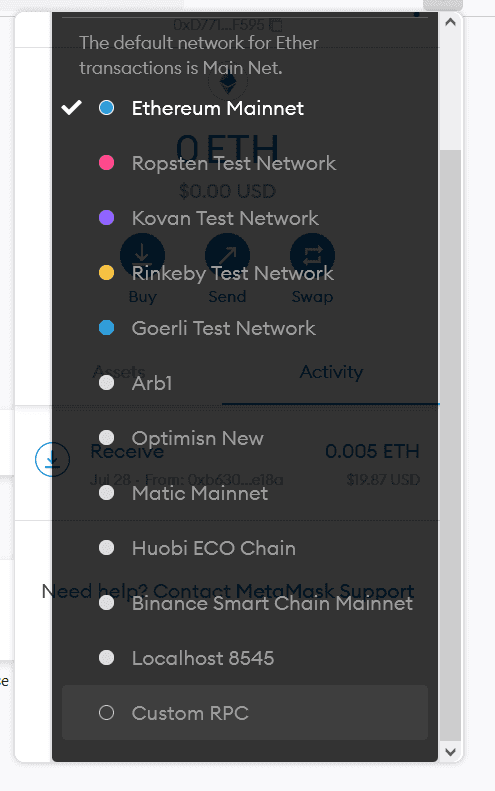Click the copy address icon at top
495x791 pixels.
tap(276, 24)
